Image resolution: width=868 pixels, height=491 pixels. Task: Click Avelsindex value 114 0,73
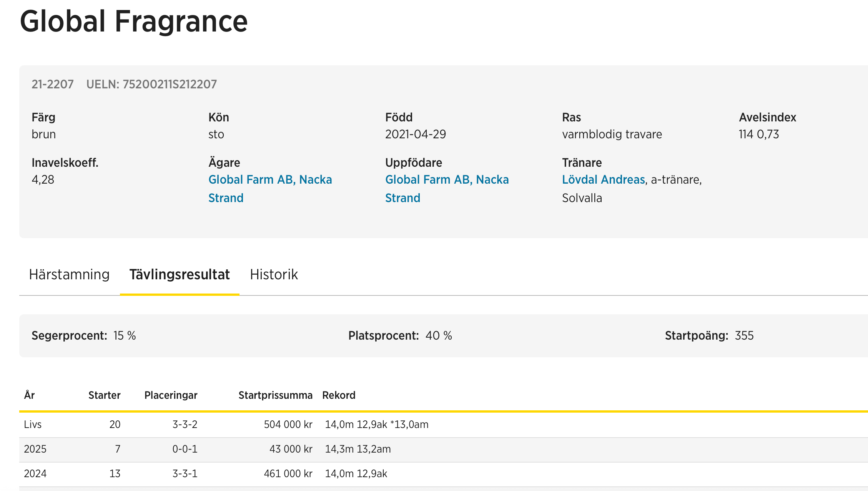tap(759, 134)
